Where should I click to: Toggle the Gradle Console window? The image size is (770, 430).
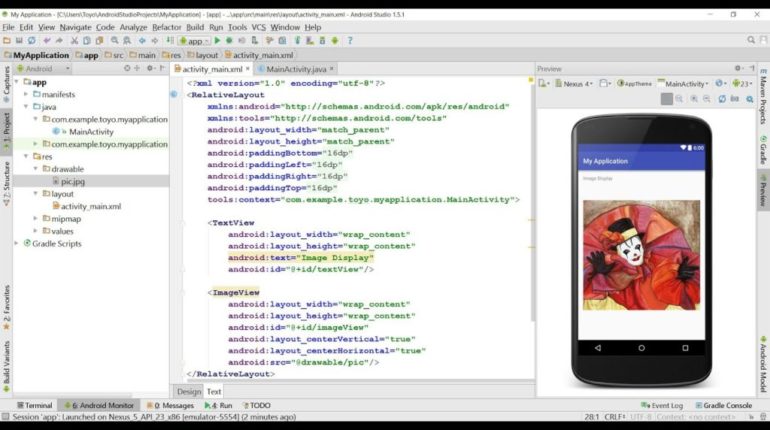(x=725, y=405)
